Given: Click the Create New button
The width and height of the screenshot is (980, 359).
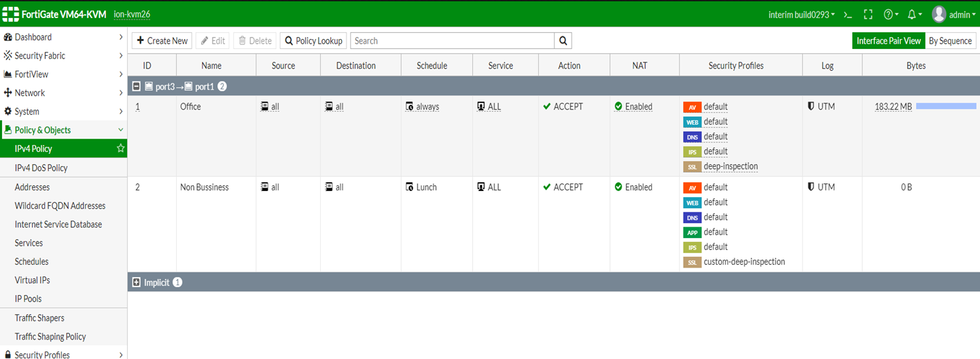Looking at the screenshot, I should (x=162, y=41).
